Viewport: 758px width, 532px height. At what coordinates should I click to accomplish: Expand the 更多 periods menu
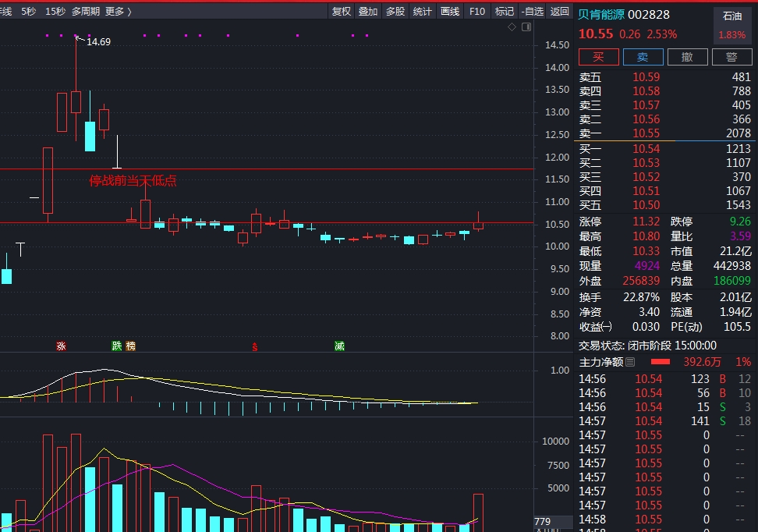(x=118, y=11)
